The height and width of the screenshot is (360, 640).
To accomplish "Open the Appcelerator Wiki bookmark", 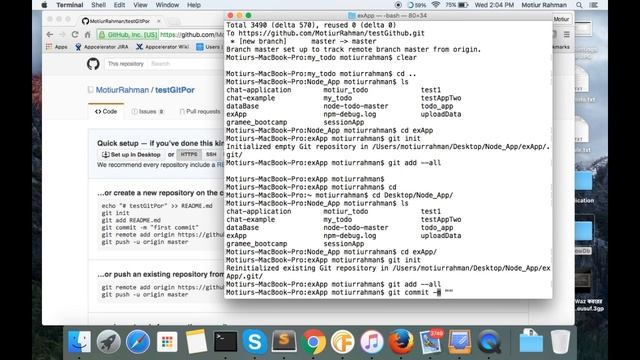I will 162,47.
